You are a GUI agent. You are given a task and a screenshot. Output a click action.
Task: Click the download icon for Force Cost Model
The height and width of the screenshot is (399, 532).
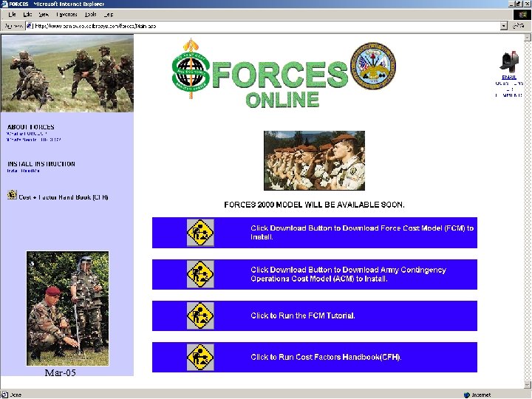coord(200,233)
